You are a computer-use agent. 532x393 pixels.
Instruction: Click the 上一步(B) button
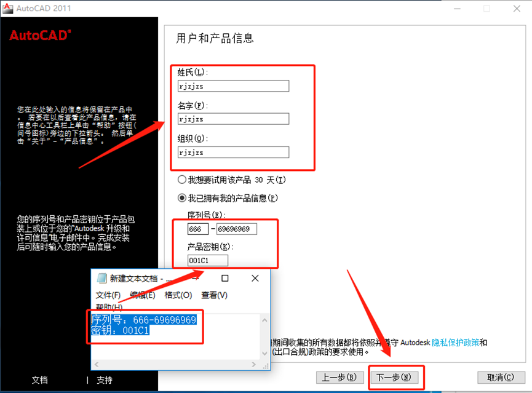click(339, 378)
